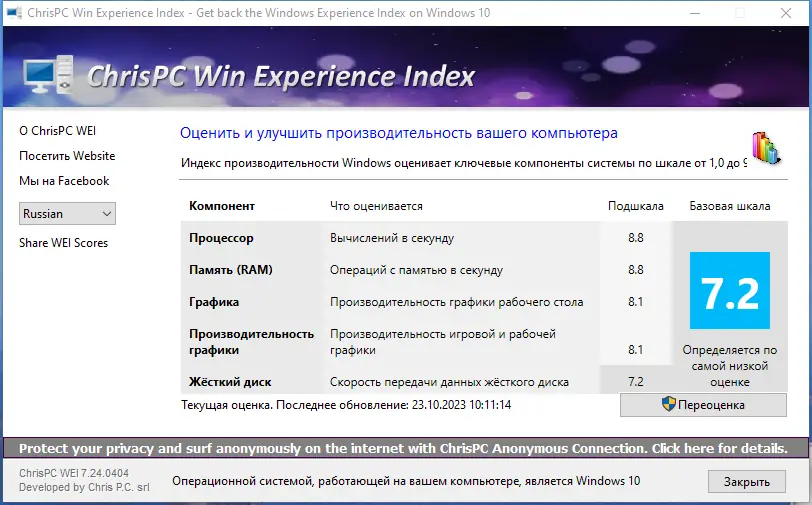
Task: Click the colorful bar chart icon
Action: click(767, 148)
